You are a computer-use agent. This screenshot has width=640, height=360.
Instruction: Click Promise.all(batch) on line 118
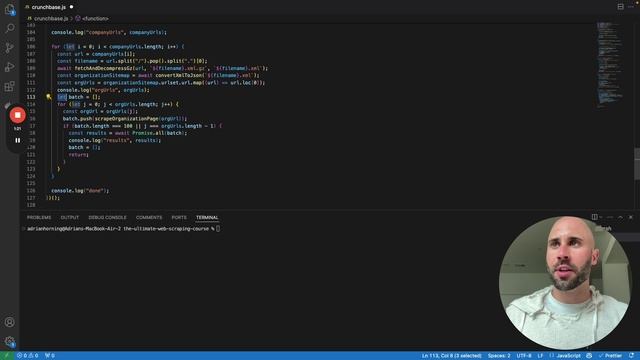(x=159, y=133)
